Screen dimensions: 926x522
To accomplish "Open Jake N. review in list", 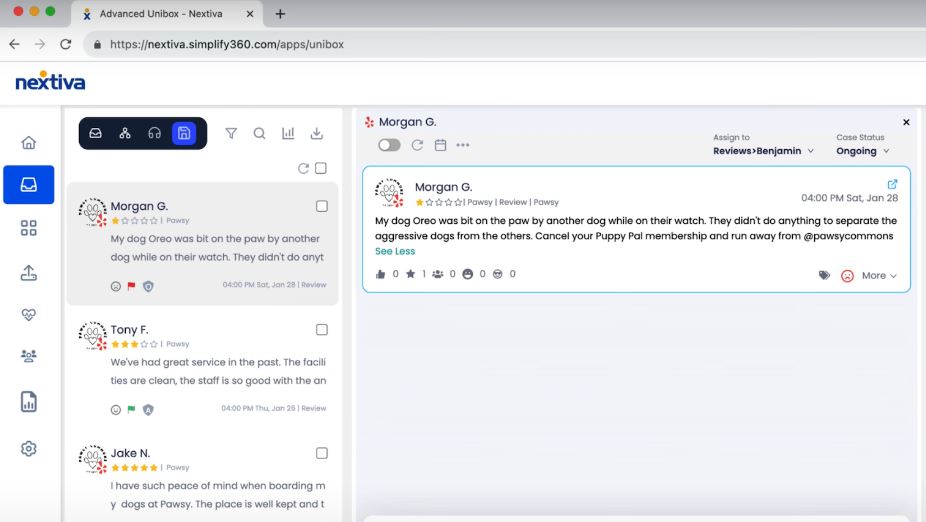I will 202,478.
